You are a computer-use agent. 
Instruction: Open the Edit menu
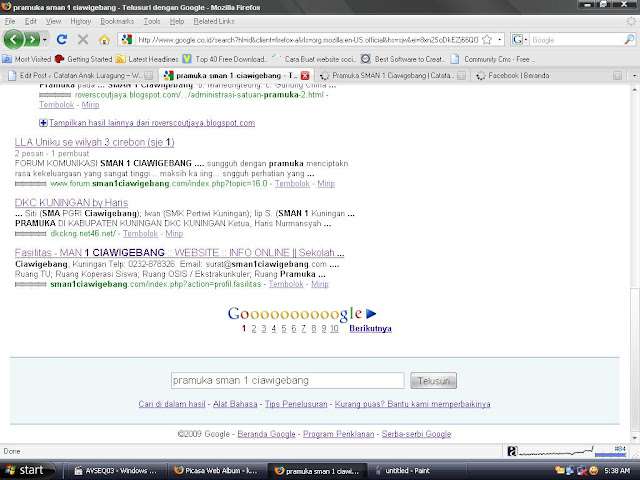(30, 21)
